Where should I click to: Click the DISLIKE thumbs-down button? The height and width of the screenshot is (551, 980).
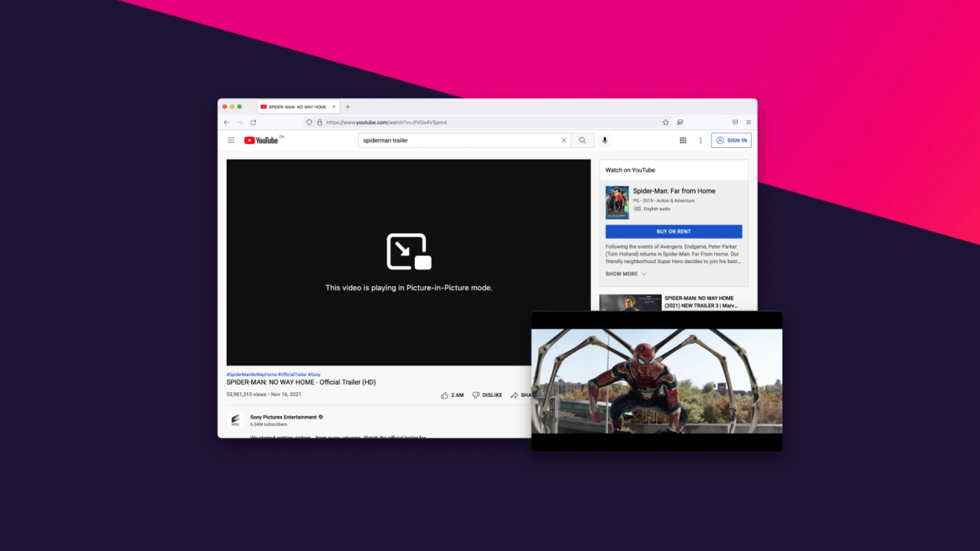click(487, 395)
